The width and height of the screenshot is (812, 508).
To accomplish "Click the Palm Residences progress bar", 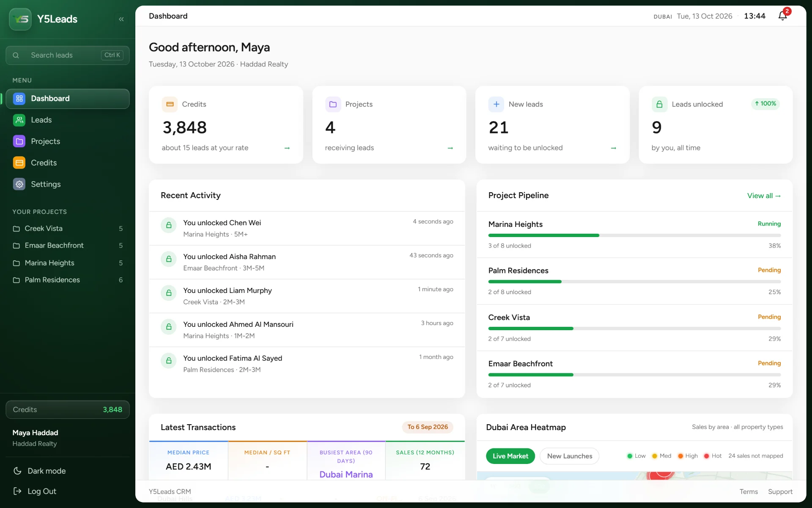I will point(634,282).
